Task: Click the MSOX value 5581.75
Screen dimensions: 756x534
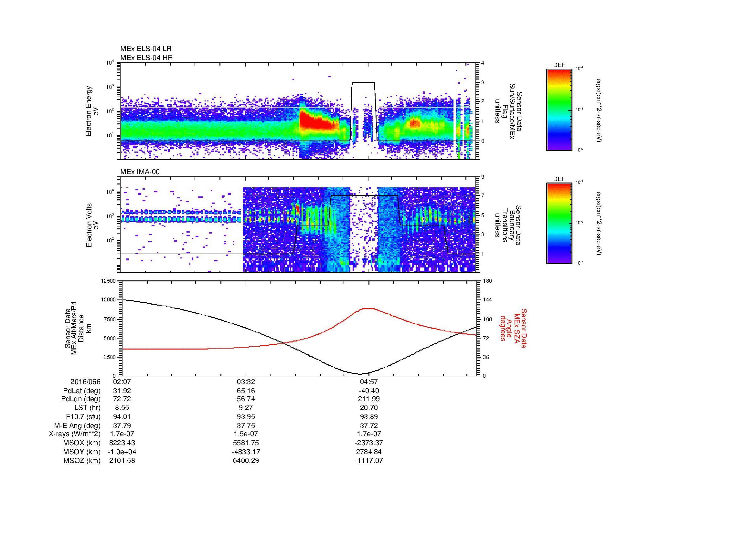Action: pos(246,443)
